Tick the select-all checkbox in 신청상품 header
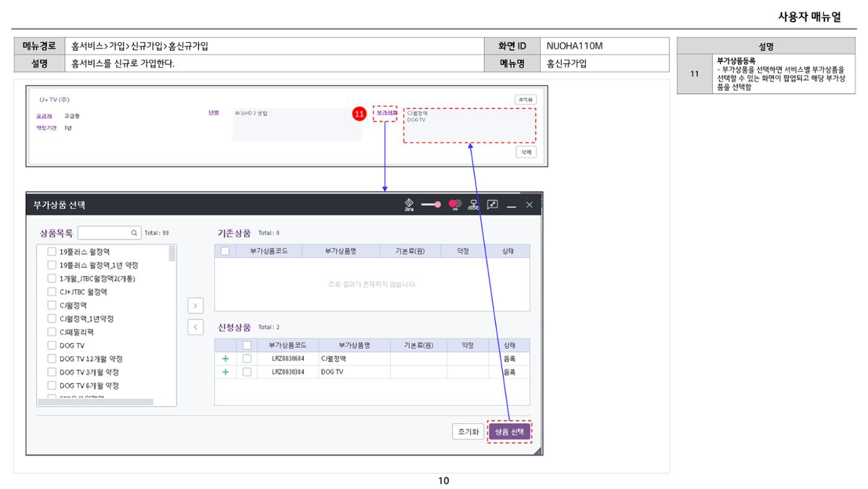Viewport: 868px width, 489px height. pyautogui.click(x=247, y=345)
